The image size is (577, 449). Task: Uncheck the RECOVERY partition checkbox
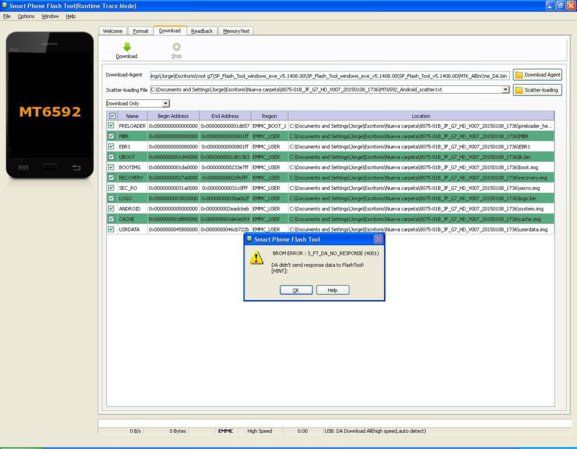pyautogui.click(x=111, y=177)
